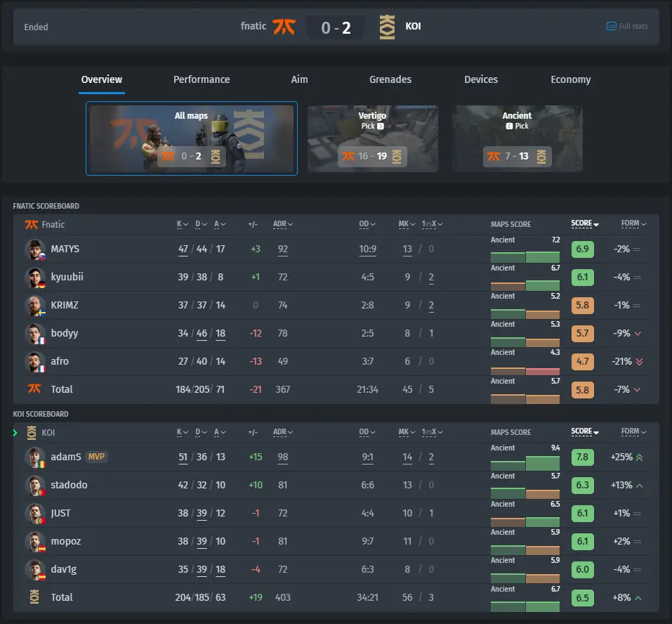Click mopoz's avatar picture
Screen dimensions: 672x624
(35, 542)
